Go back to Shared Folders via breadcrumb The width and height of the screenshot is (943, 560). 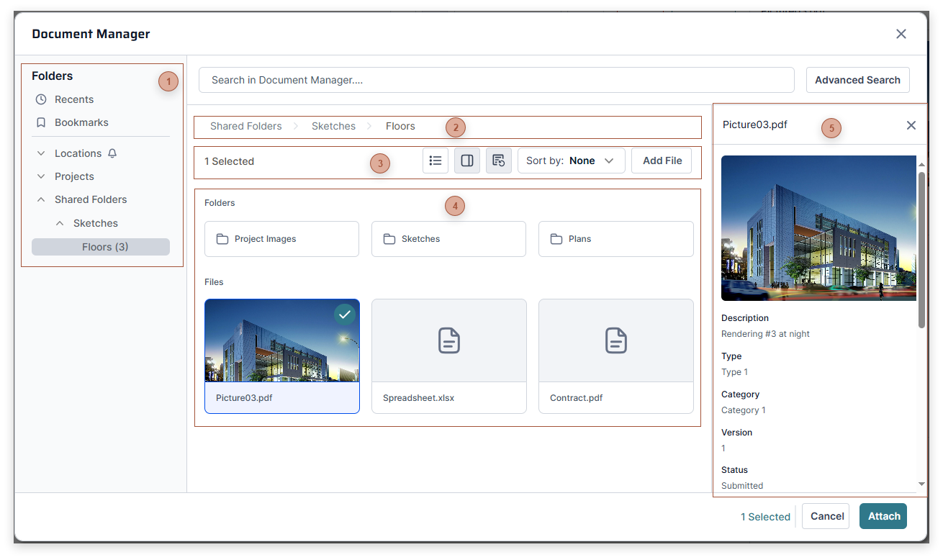pyautogui.click(x=245, y=126)
